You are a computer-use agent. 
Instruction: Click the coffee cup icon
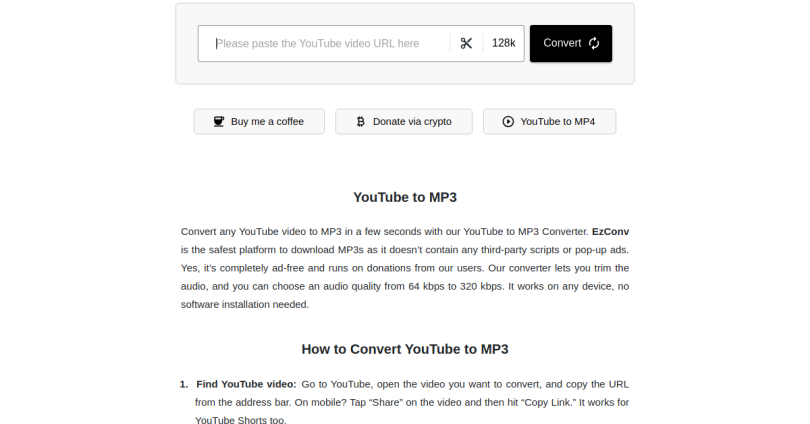pyautogui.click(x=219, y=121)
